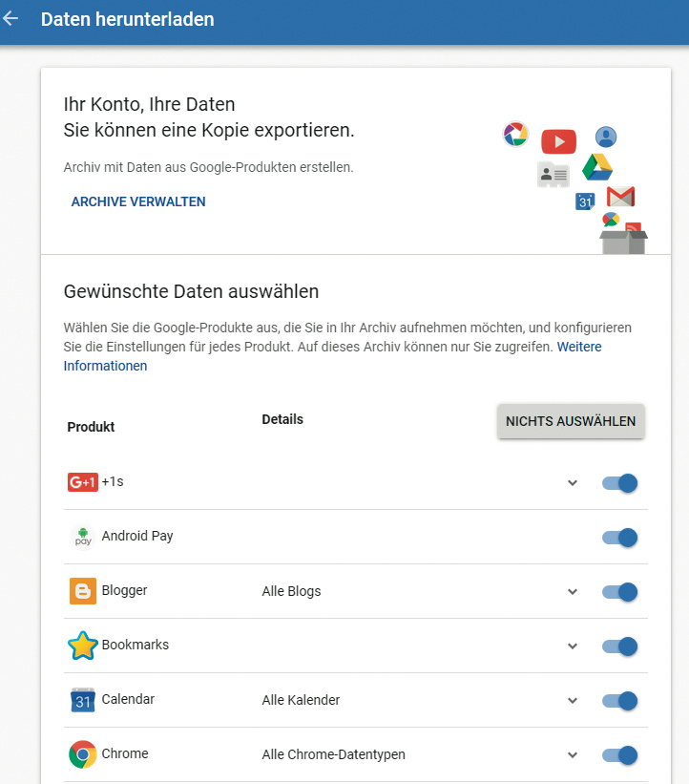Click the red YouTube icon illustration

click(558, 142)
